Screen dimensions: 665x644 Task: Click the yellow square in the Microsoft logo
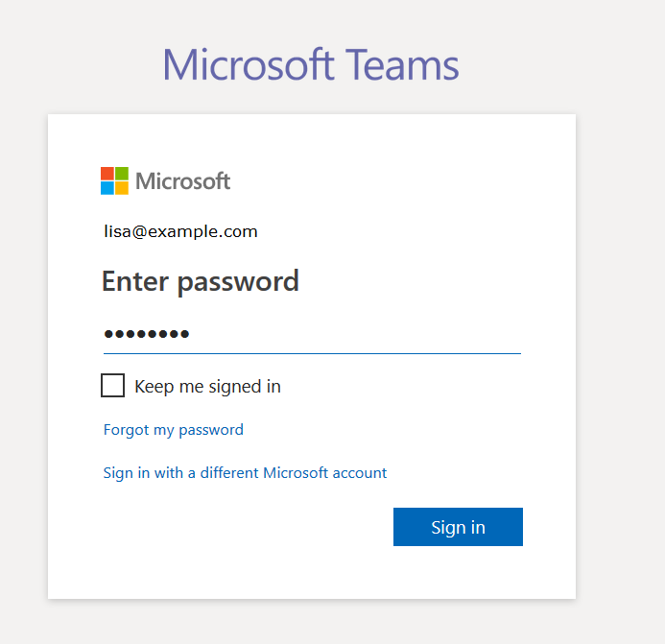(x=122, y=188)
